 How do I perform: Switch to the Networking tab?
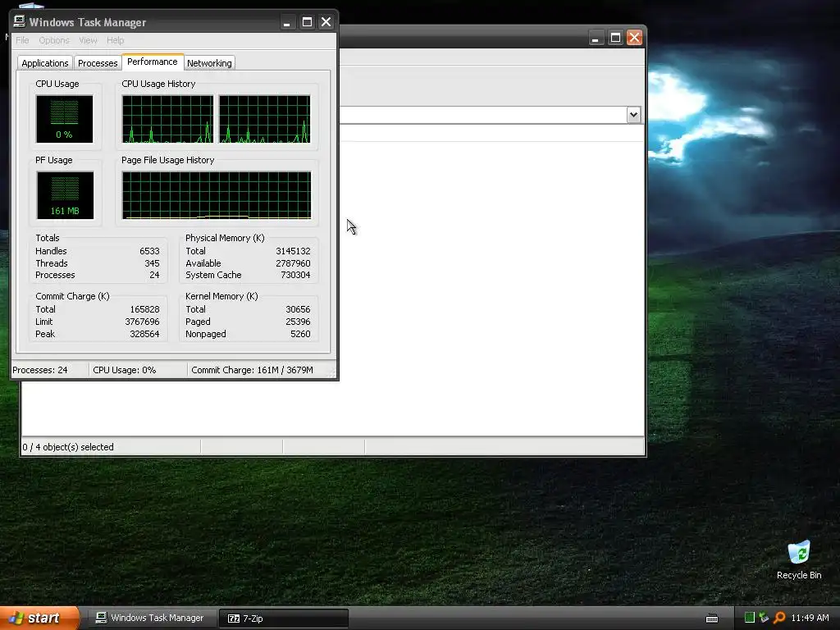click(209, 63)
